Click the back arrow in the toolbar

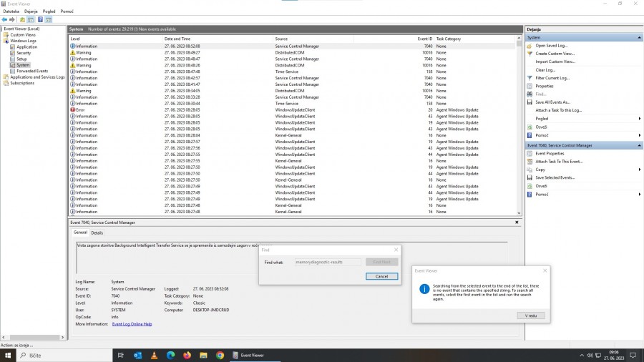click(x=6, y=19)
